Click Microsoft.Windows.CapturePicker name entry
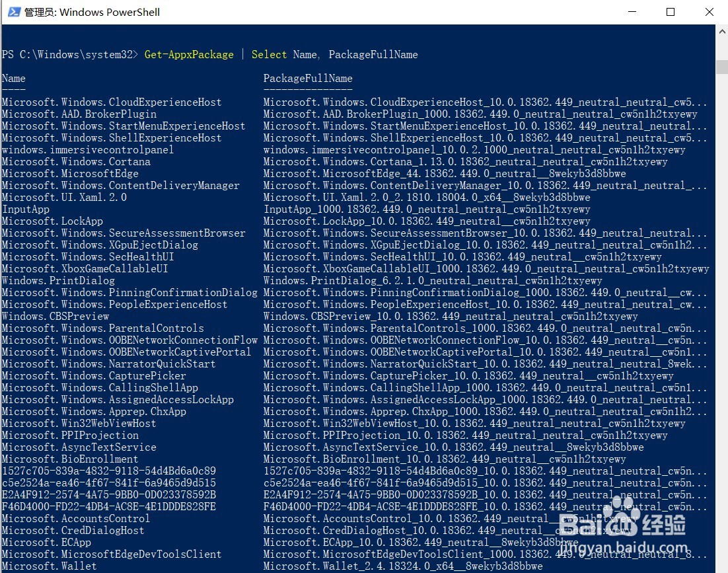This screenshot has width=728, height=573. point(94,376)
